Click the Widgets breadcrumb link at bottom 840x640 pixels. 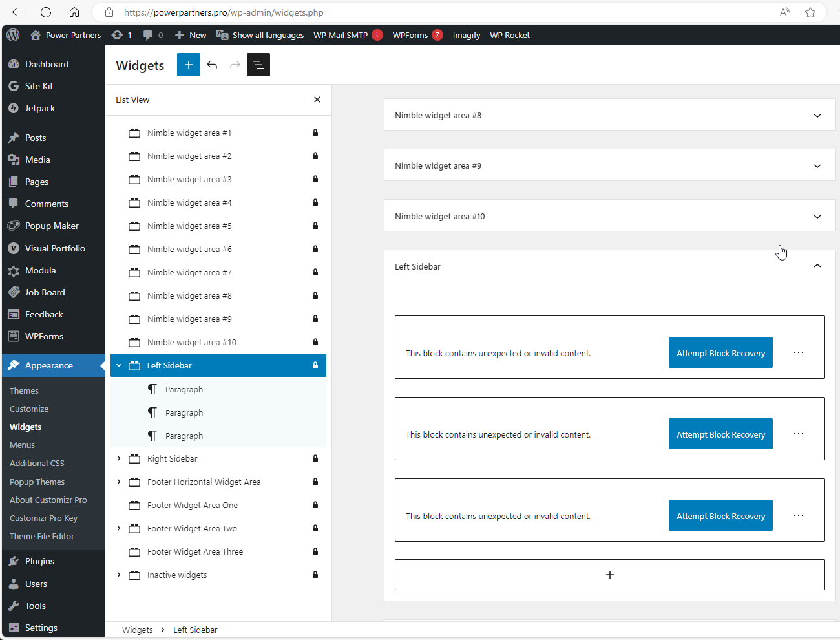(x=138, y=630)
